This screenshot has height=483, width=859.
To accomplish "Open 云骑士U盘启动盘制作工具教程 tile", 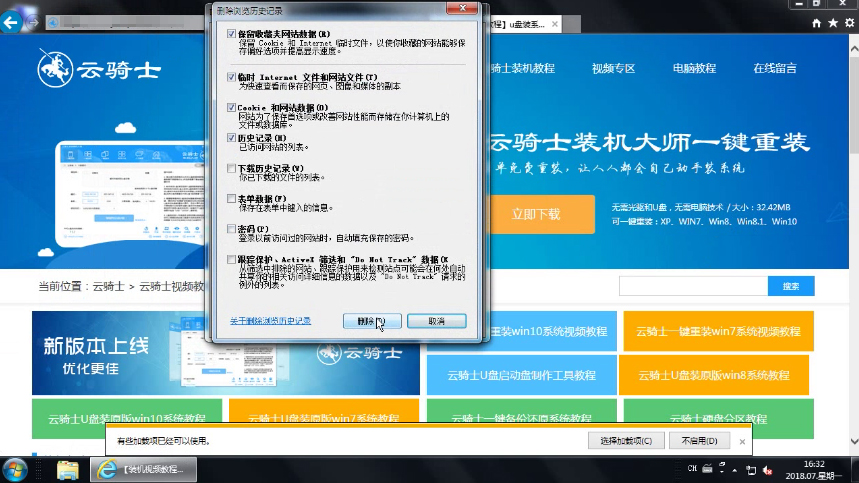I will click(x=522, y=375).
